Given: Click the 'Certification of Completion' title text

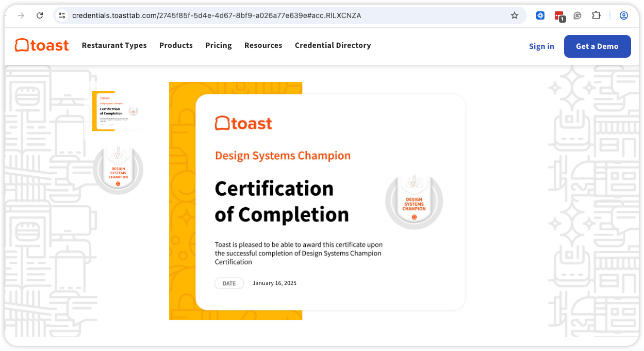Looking at the screenshot, I should [x=282, y=201].
